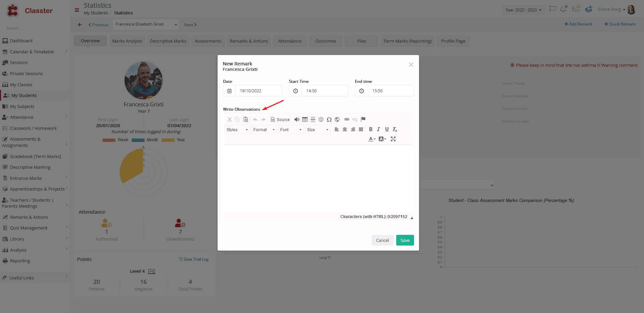Click the Unlink icon in toolbar
This screenshot has height=313, width=644.
[355, 119]
